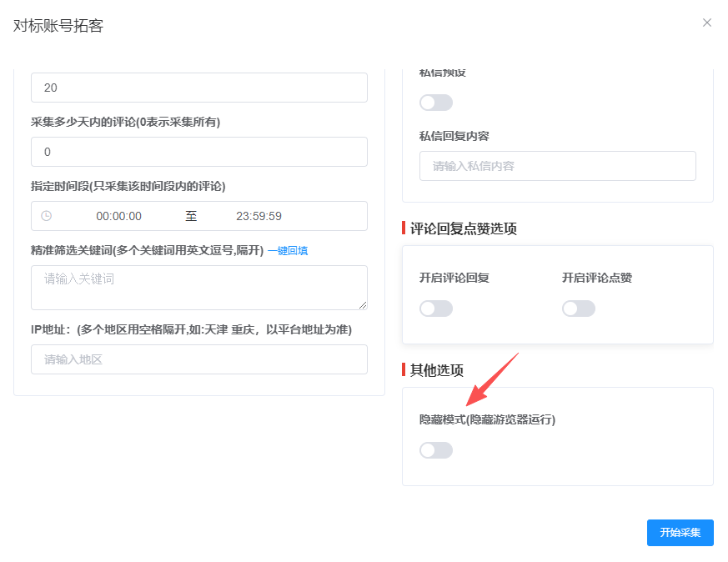Turn on 隐藏模式 hidden browser switch
Screen dimensions: 728x562
pos(436,450)
